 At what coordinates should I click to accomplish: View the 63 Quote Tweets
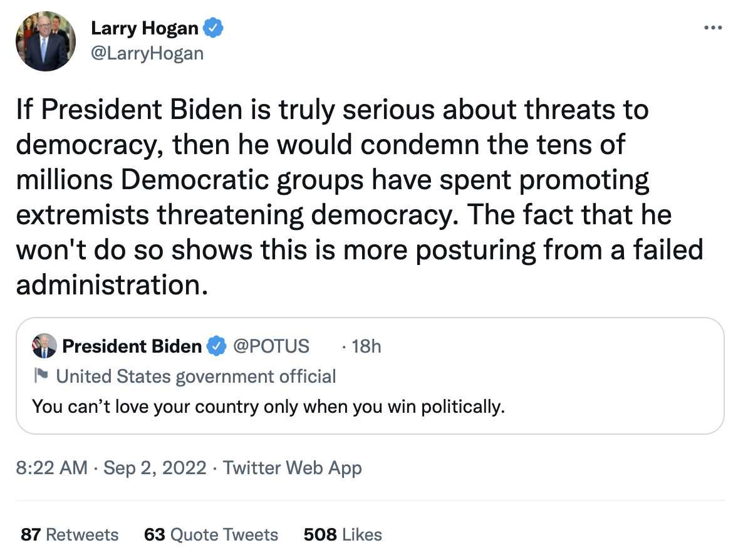[211, 534]
